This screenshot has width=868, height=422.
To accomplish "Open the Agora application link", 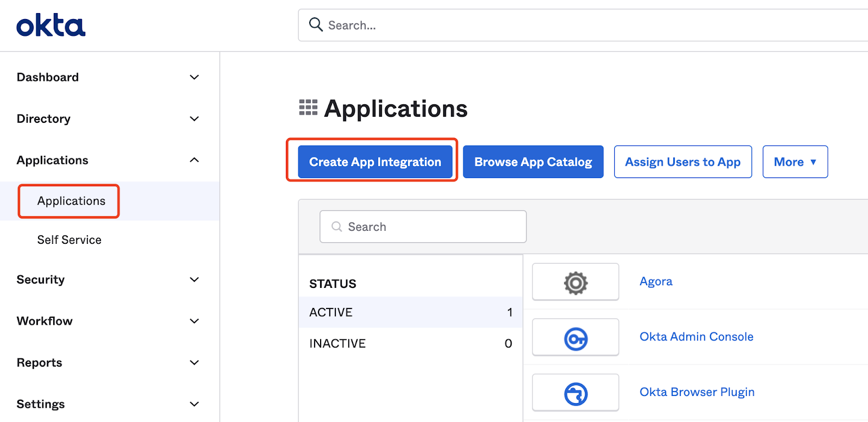I will 656,281.
